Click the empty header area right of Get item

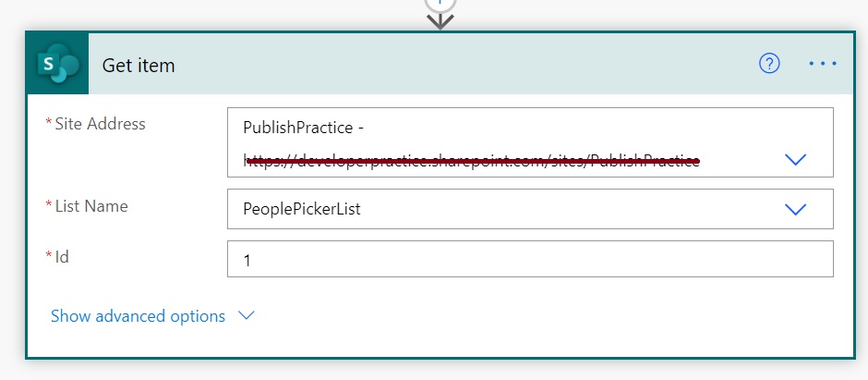coord(462,65)
